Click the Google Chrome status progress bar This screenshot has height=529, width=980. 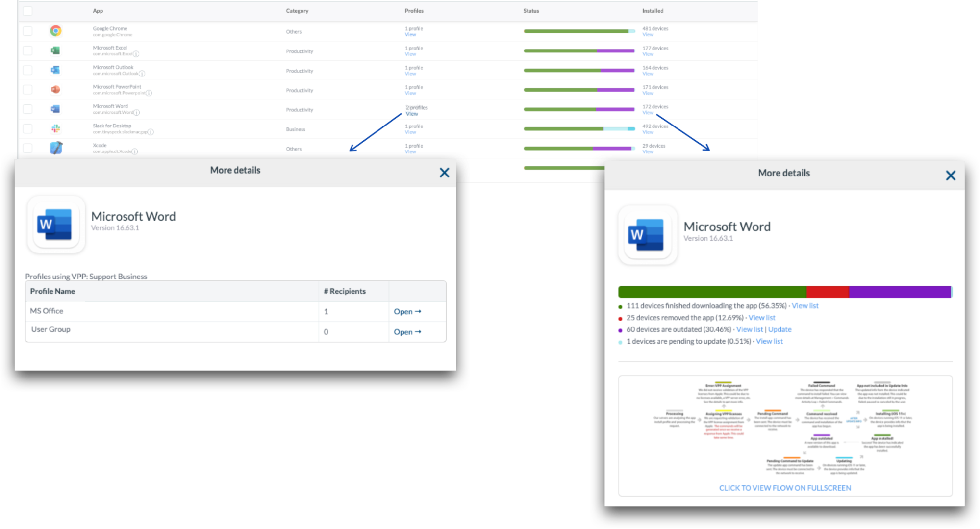coord(579,31)
